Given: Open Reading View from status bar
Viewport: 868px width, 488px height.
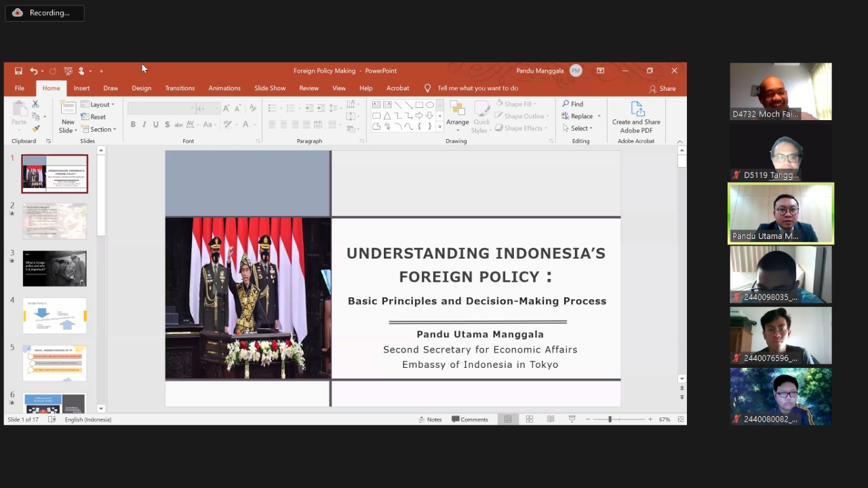Looking at the screenshot, I should [x=551, y=419].
